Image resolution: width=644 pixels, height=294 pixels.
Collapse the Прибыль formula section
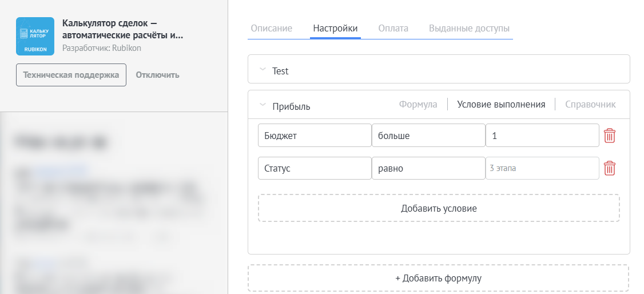tap(263, 105)
